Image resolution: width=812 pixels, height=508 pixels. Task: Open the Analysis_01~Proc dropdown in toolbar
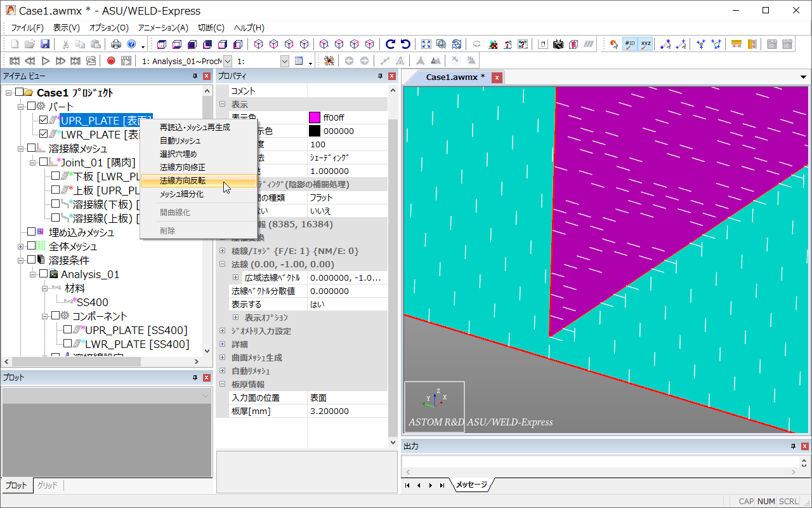coord(228,61)
